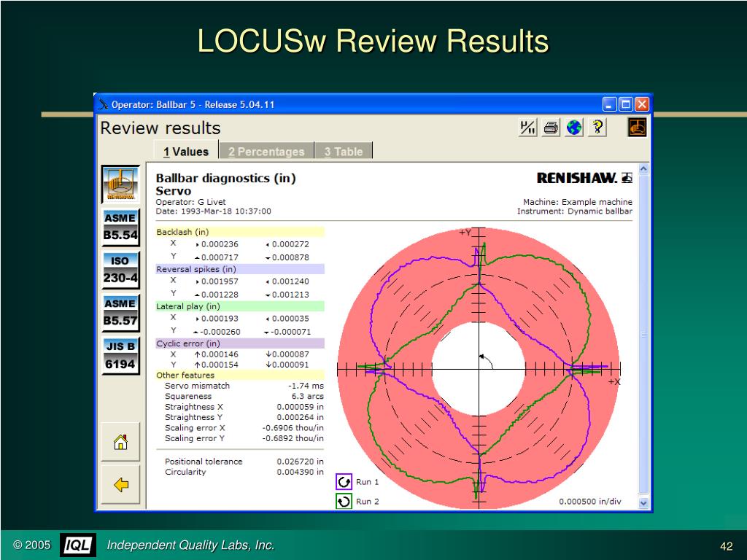Switch to the 1 Values tab
This screenshot has width=747, height=560.
pyautogui.click(x=186, y=152)
